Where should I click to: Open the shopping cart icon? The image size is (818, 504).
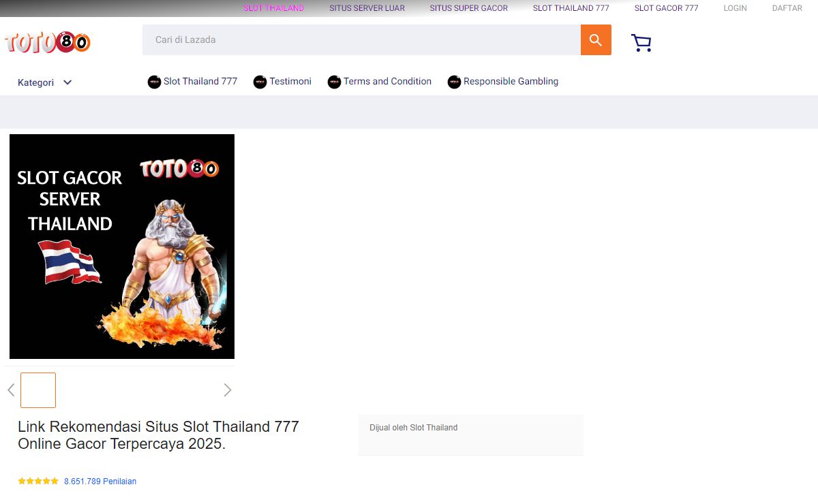pos(641,43)
